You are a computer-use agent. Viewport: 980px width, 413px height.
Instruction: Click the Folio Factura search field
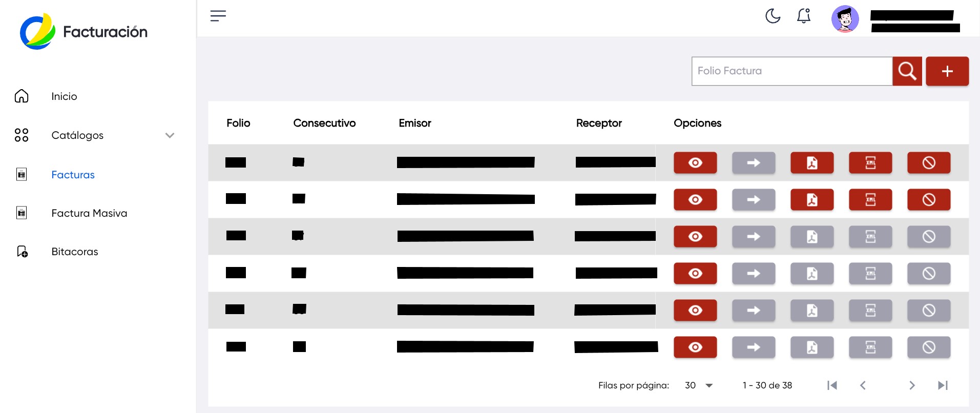click(x=791, y=71)
